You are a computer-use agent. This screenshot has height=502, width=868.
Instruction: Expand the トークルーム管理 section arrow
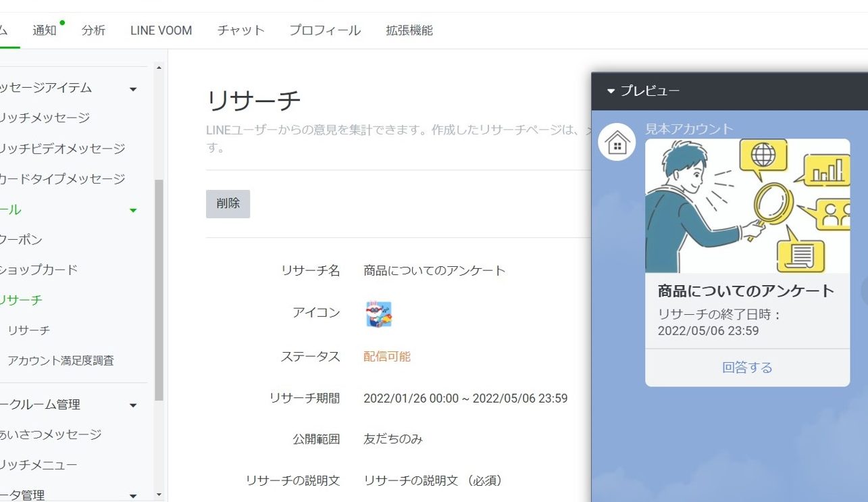133,405
